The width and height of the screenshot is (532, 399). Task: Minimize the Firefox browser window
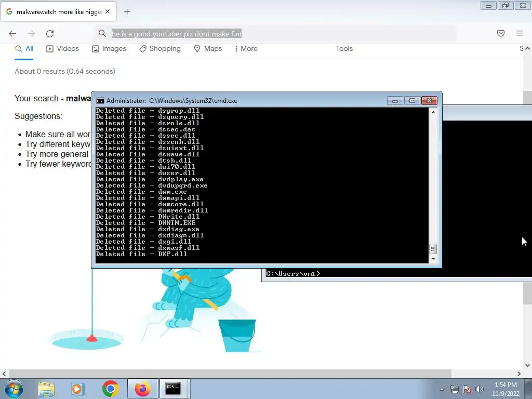pos(488,6)
